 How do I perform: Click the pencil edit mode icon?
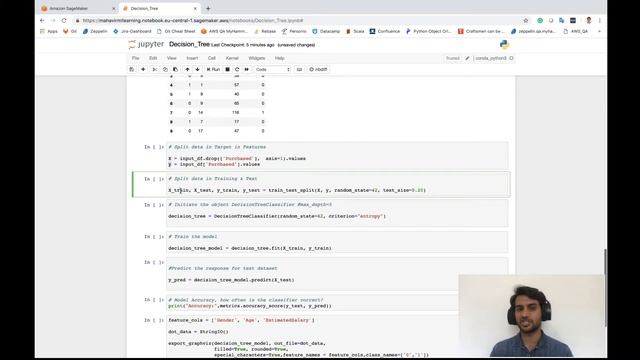click(x=467, y=58)
